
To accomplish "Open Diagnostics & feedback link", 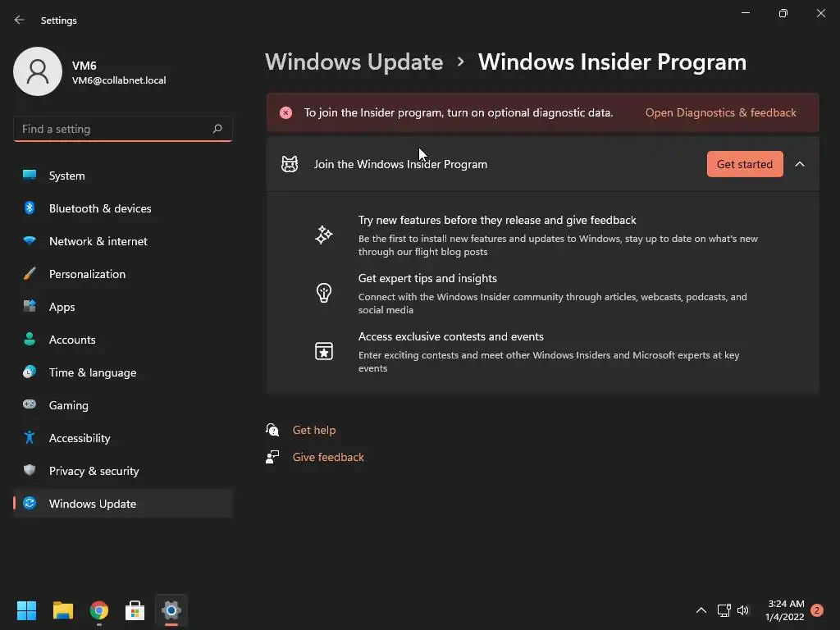I will (x=720, y=112).
